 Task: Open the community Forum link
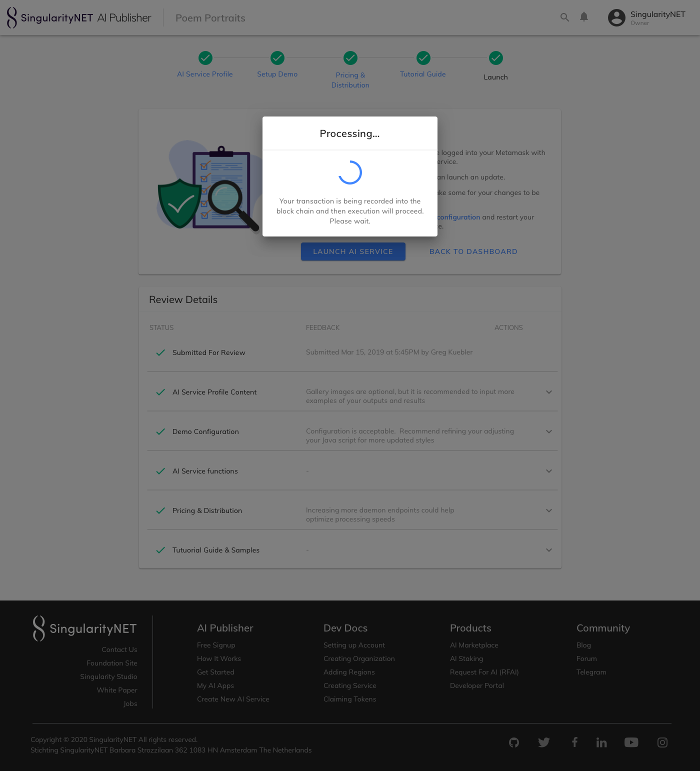pos(586,658)
